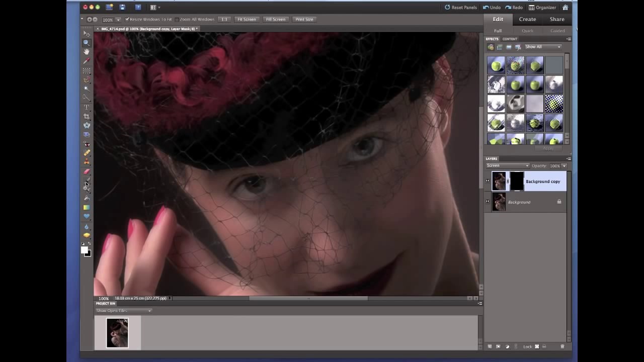This screenshot has height=362, width=644.
Task: Click the Zoom In mode button
Action: tap(89, 19)
